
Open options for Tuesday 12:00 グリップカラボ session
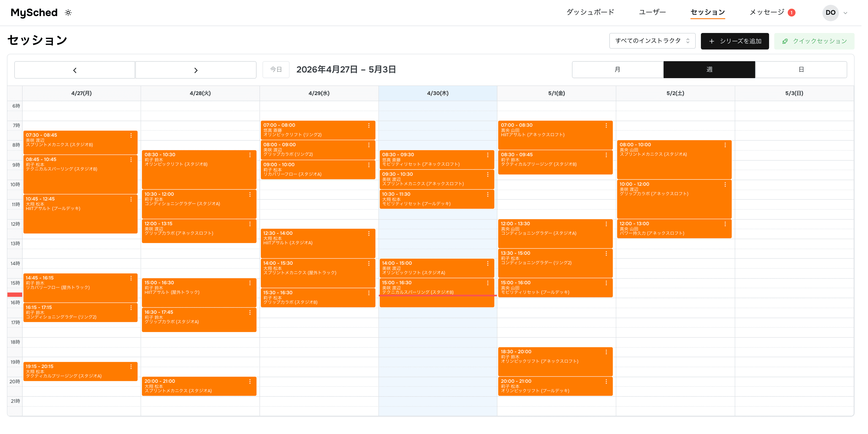click(x=250, y=224)
